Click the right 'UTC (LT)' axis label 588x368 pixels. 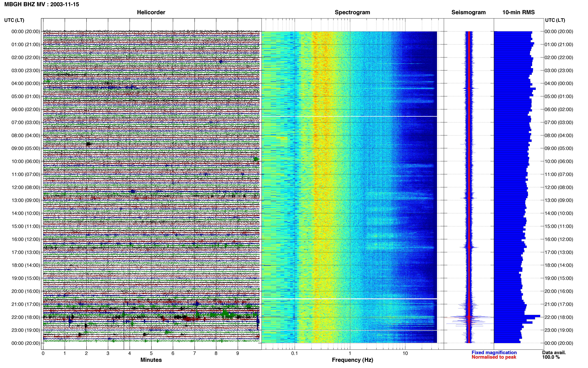pyautogui.click(x=555, y=20)
